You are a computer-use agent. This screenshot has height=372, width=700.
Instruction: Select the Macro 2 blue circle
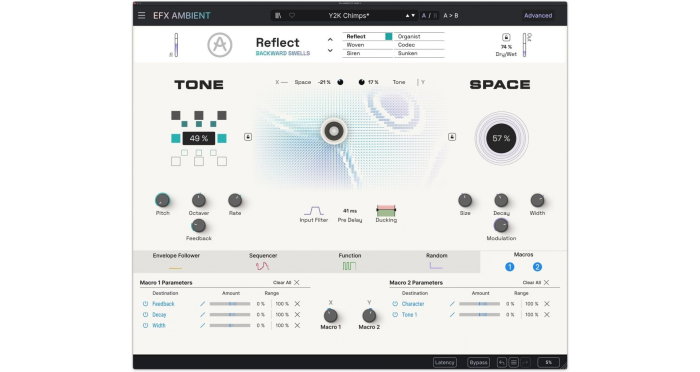coord(538,267)
